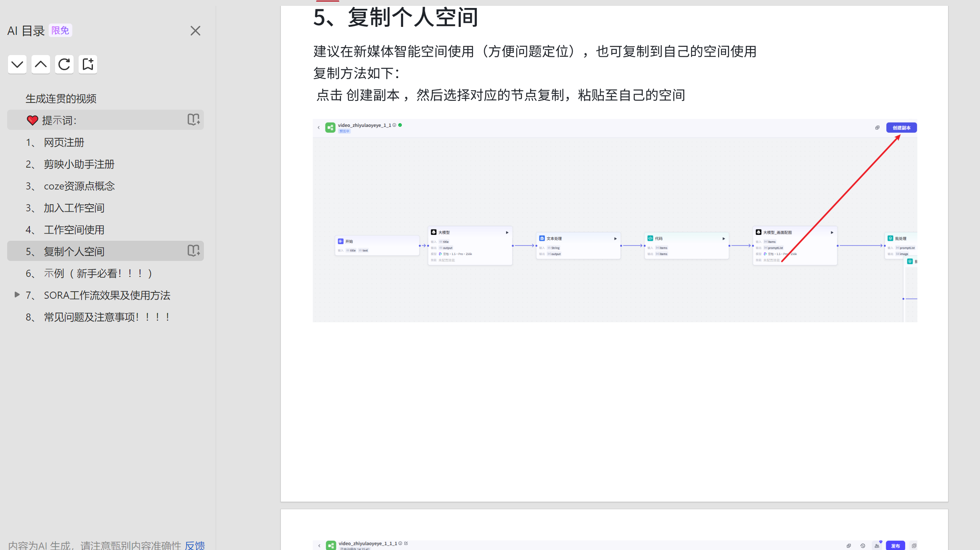Screen dimensions: 980x550
Task: Open the coze资源点概念 section
Action: 79,186
